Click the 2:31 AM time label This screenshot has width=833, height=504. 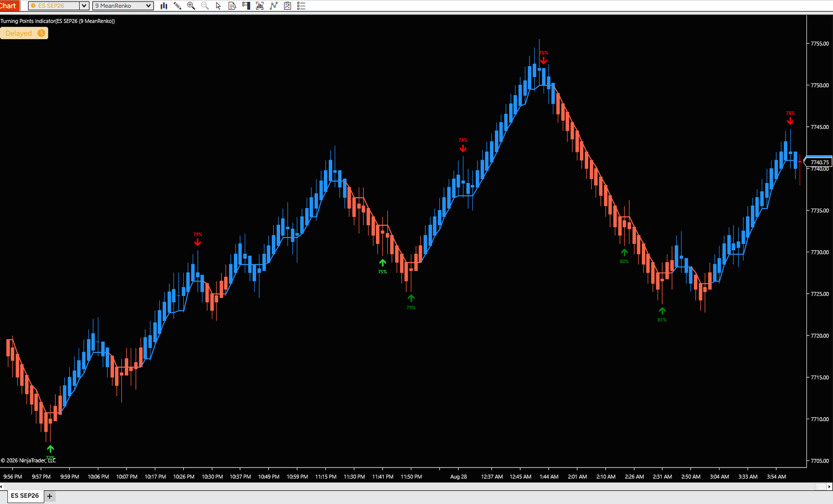pos(662,476)
